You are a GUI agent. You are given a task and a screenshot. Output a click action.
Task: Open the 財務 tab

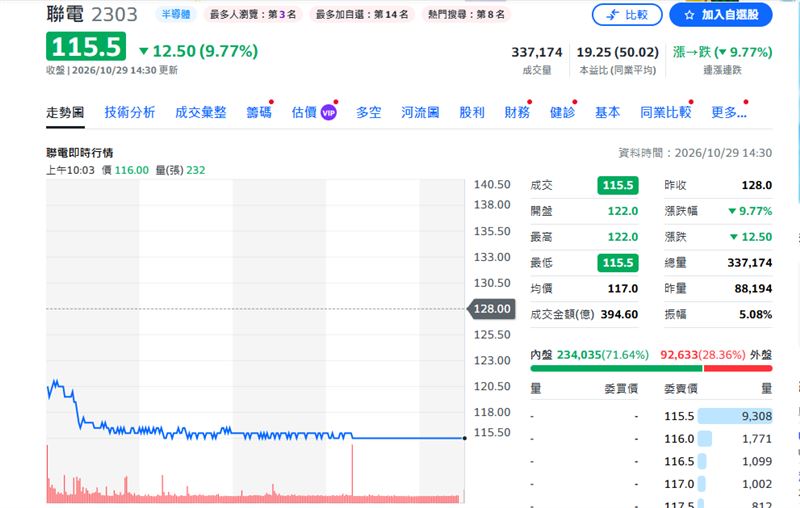517,112
